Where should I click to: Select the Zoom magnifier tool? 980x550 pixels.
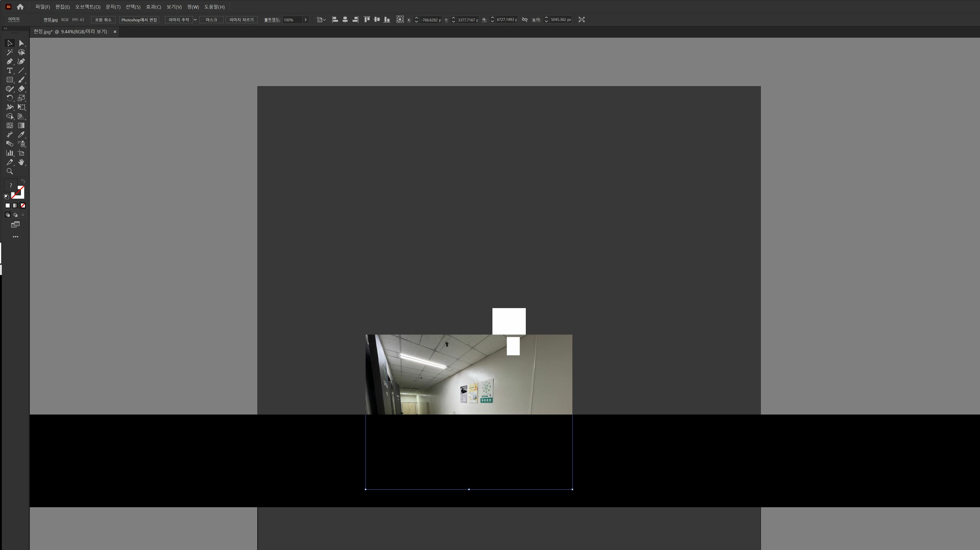tap(9, 172)
